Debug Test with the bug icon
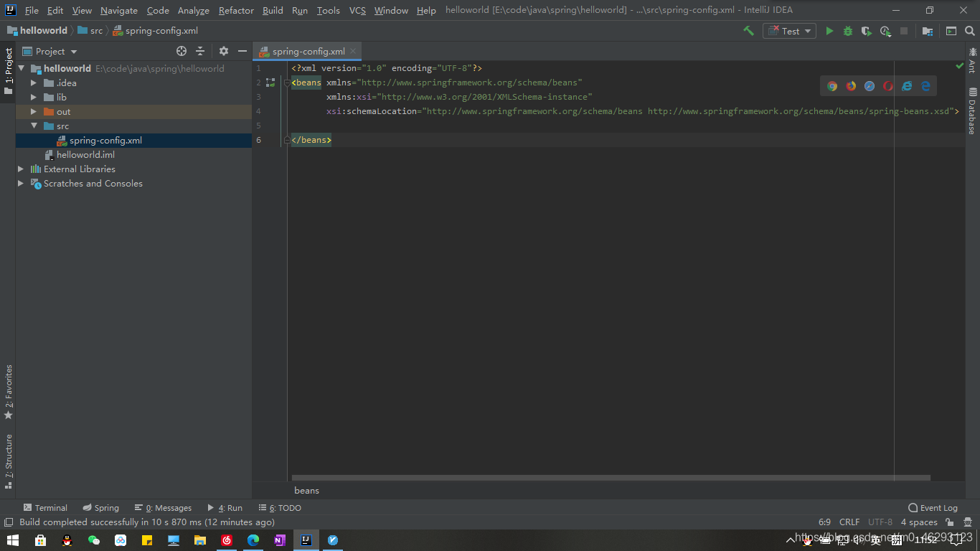The width and height of the screenshot is (980, 551). click(848, 31)
